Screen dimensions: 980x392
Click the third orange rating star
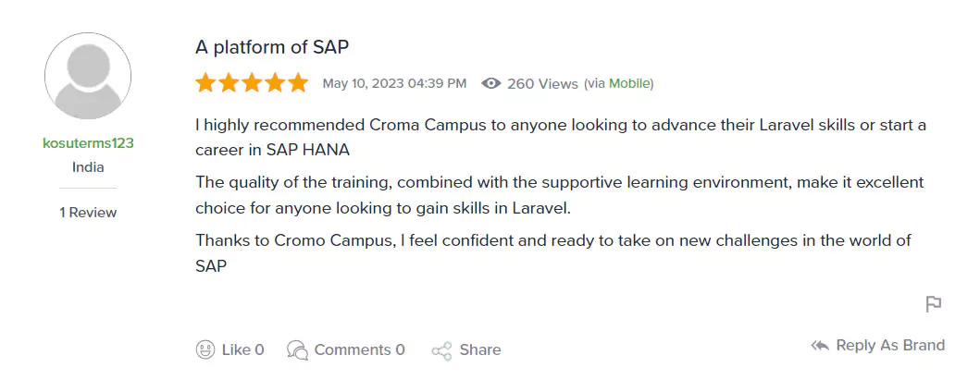click(252, 83)
